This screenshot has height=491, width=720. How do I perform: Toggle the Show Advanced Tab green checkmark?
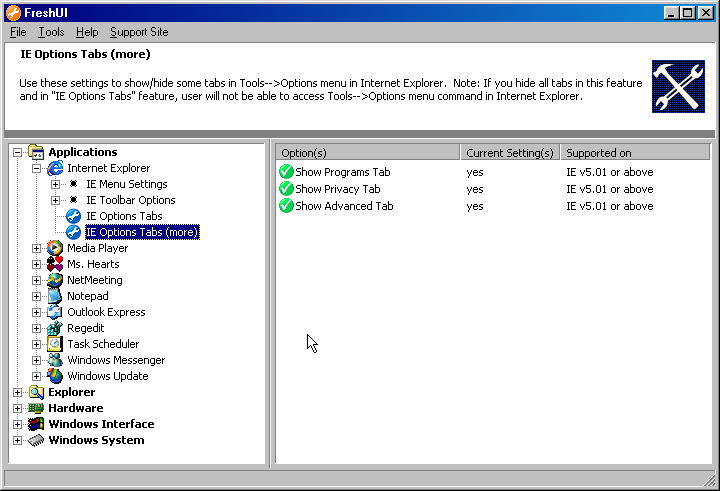pos(286,206)
